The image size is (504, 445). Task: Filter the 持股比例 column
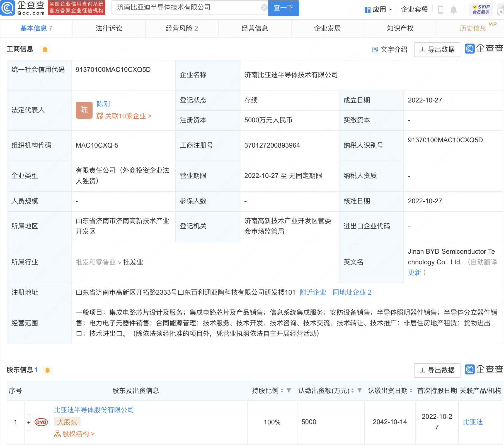pyautogui.click(x=289, y=390)
